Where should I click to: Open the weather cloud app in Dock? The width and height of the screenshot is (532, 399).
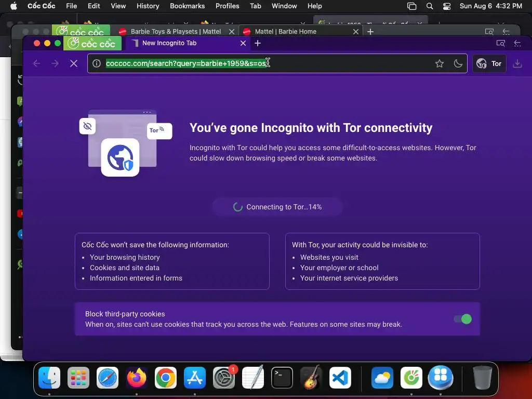[382, 378]
